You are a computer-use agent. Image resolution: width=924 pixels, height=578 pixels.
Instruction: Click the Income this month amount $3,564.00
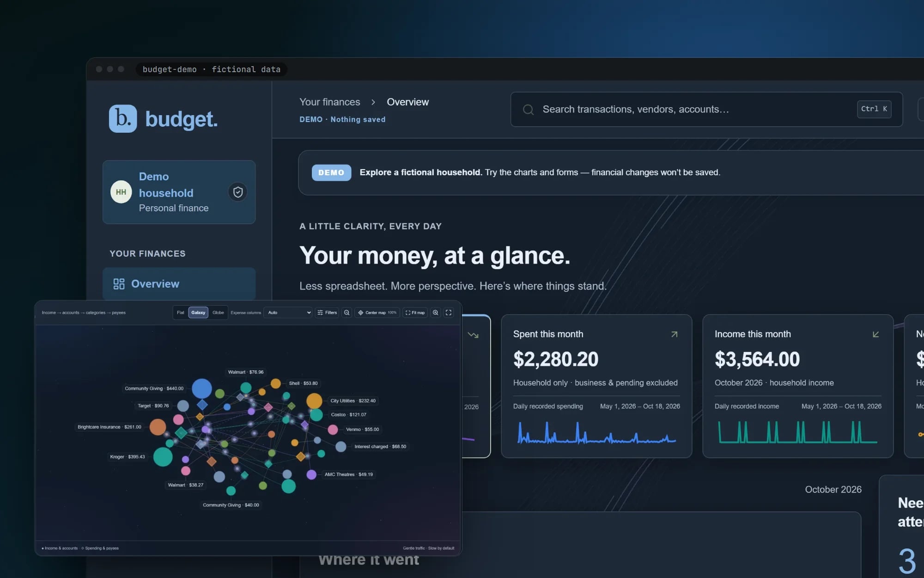click(757, 359)
